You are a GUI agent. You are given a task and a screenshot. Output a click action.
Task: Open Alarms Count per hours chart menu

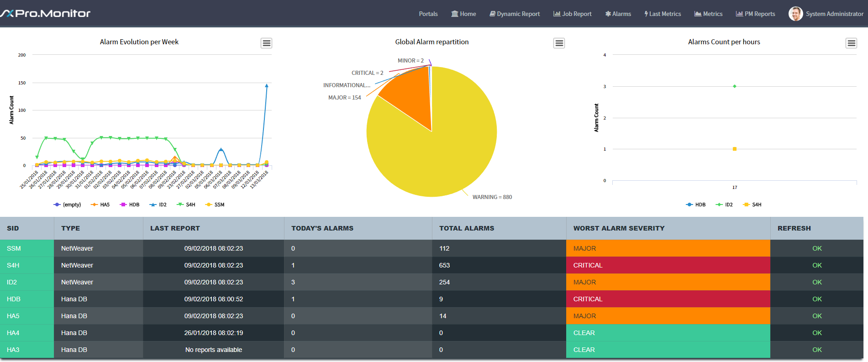(x=851, y=43)
